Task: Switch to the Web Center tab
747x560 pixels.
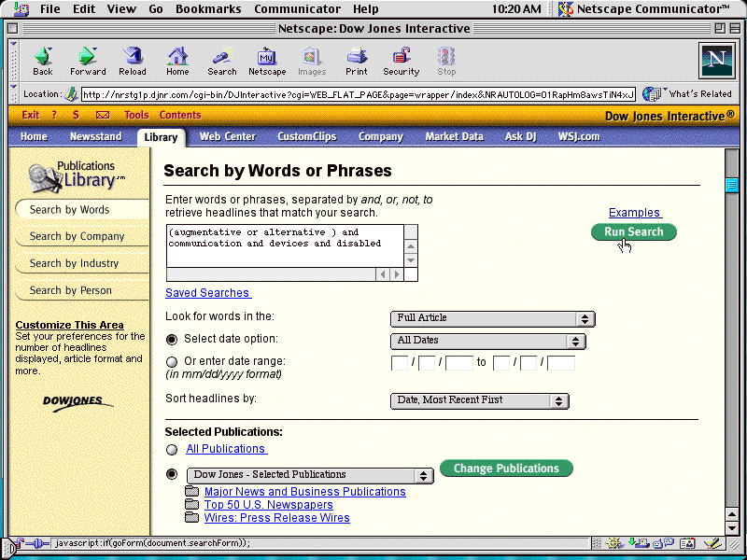Action: coord(227,136)
